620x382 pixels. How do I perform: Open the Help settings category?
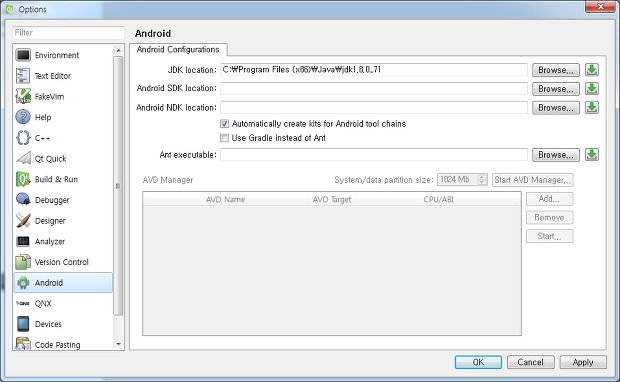pyautogui.click(x=63, y=117)
